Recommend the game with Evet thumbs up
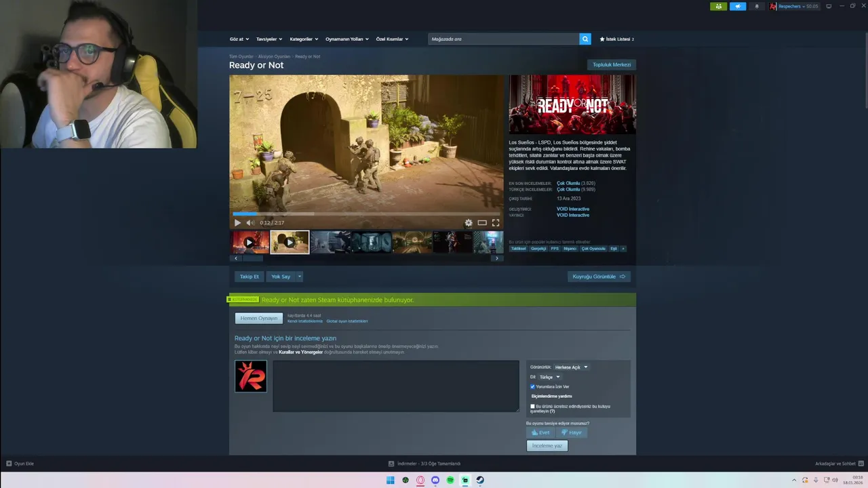The height and width of the screenshot is (488, 868). [540, 432]
